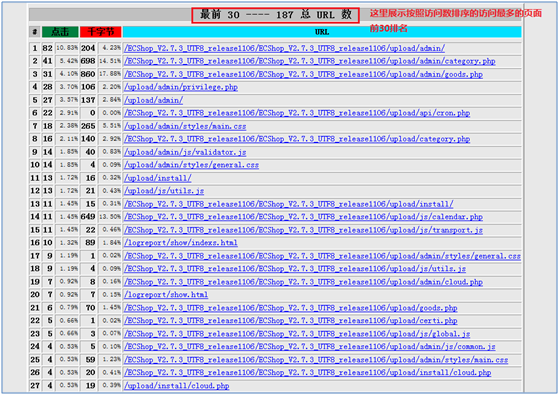Click the ECShop upload/admin/goods.php link in row 3

pos(303,74)
